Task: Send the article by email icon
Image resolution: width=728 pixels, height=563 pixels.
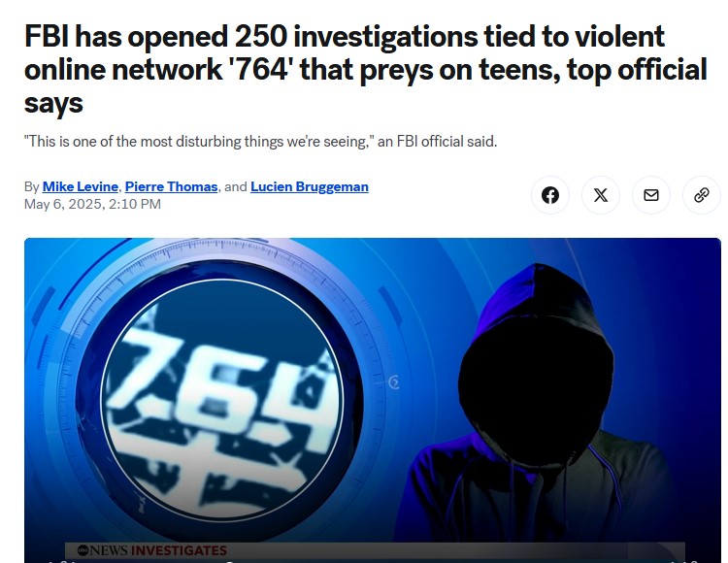Action: 651,195
